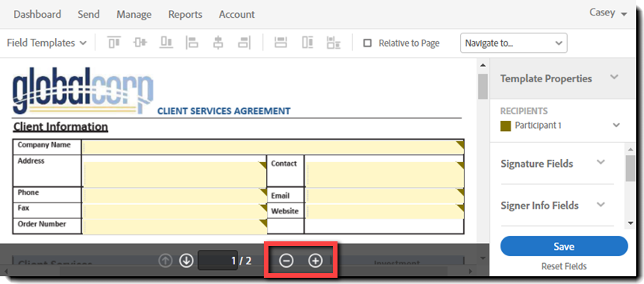
Task: Select the Company Name form field
Action: click(273, 147)
